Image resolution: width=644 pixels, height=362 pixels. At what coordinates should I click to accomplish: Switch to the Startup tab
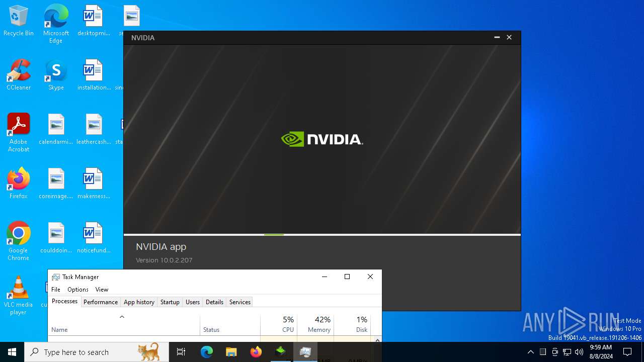[170, 302]
